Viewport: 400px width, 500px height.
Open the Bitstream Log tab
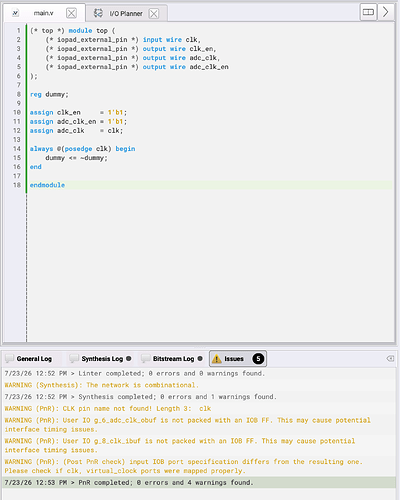coord(173,359)
